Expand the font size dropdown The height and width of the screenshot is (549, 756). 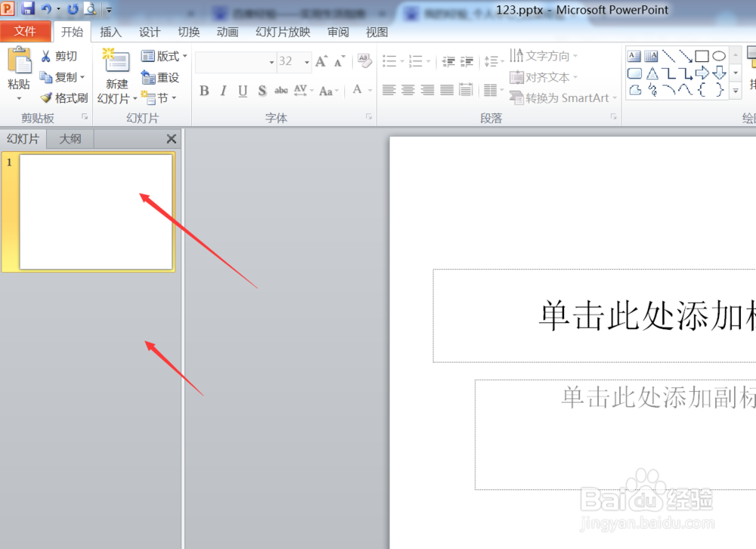click(308, 62)
